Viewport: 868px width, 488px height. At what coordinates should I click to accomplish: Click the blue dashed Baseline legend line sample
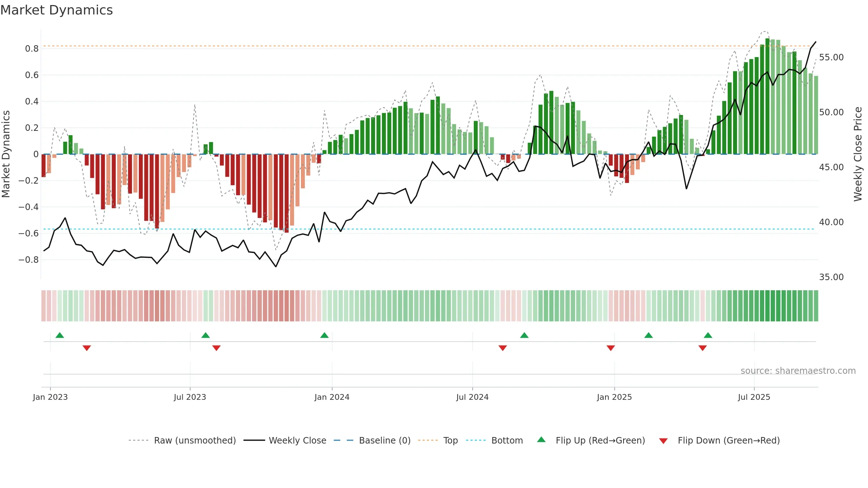tap(344, 440)
